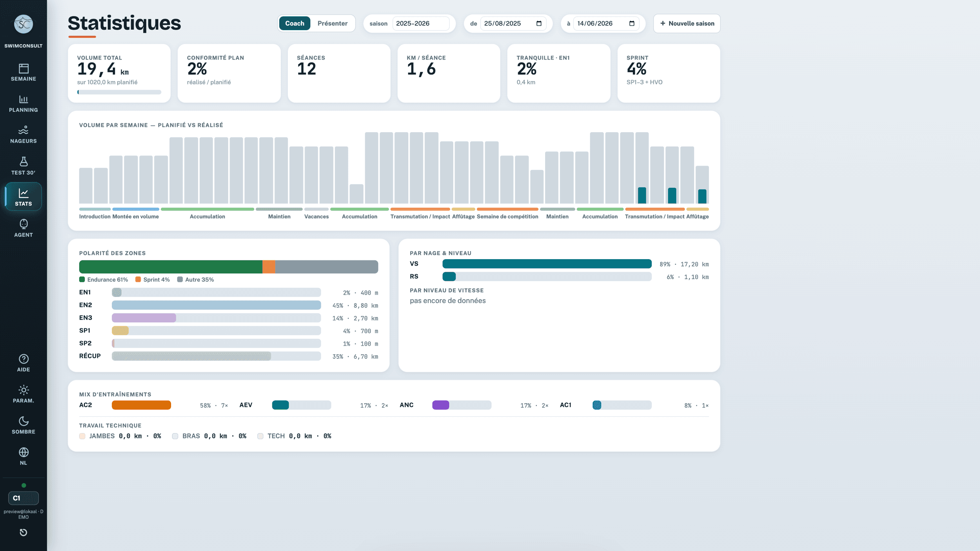Click the first Maintien phase marker
The width and height of the screenshot is (980, 551).
[279, 209]
